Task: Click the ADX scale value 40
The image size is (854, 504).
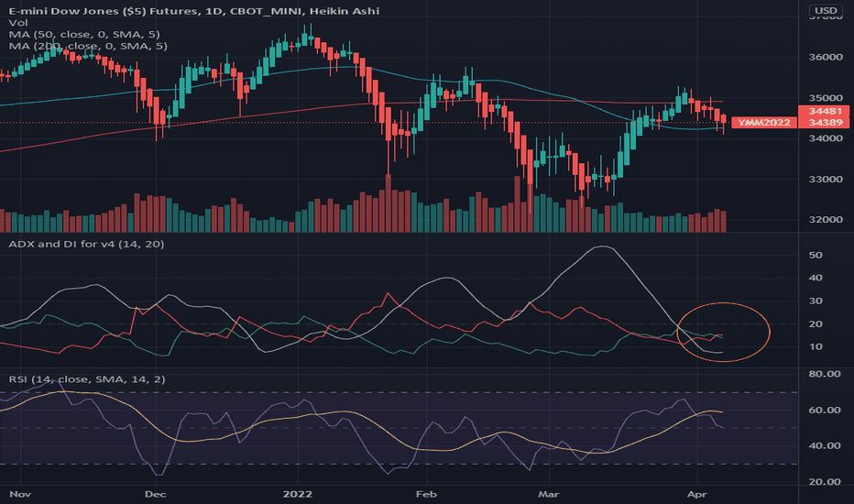Action: [x=816, y=278]
